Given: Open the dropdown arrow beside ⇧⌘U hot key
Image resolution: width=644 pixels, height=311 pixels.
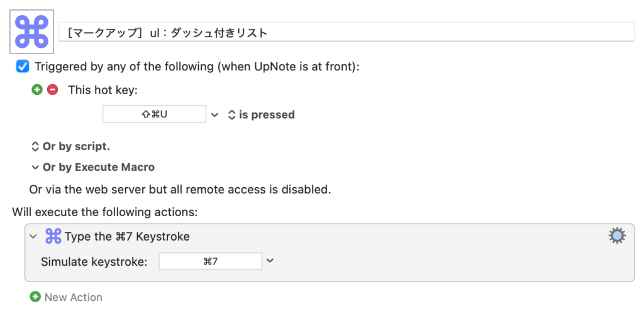Looking at the screenshot, I should coord(214,115).
